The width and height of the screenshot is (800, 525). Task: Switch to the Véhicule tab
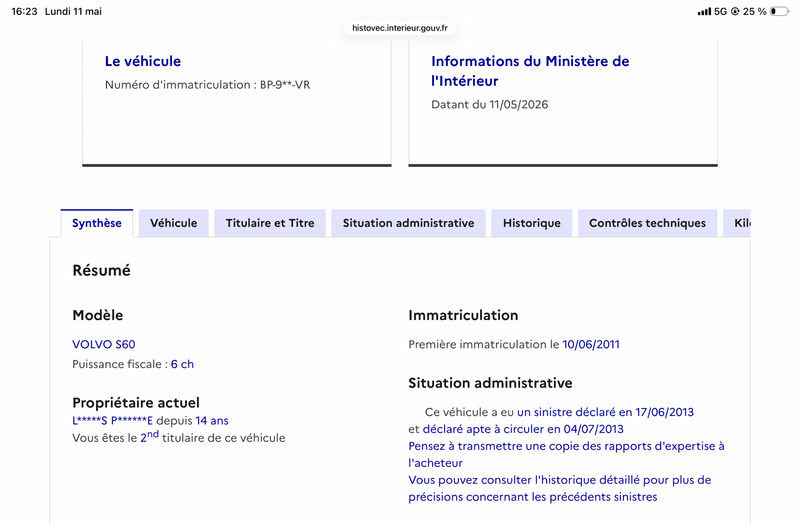pyautogui.click(x=173, y=223)
